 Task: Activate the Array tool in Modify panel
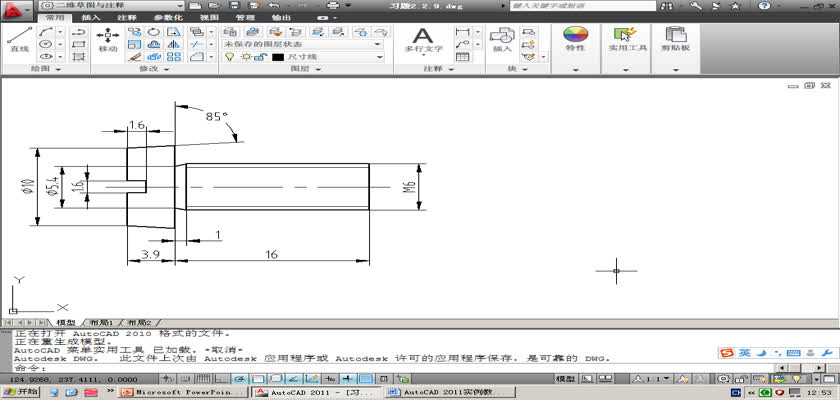click(174, 56)
